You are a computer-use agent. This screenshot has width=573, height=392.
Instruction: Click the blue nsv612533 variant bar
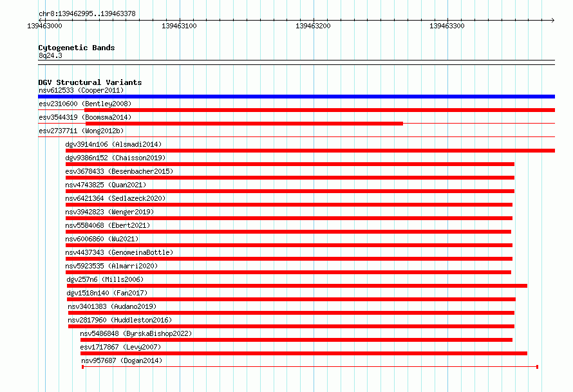(296, 97)
